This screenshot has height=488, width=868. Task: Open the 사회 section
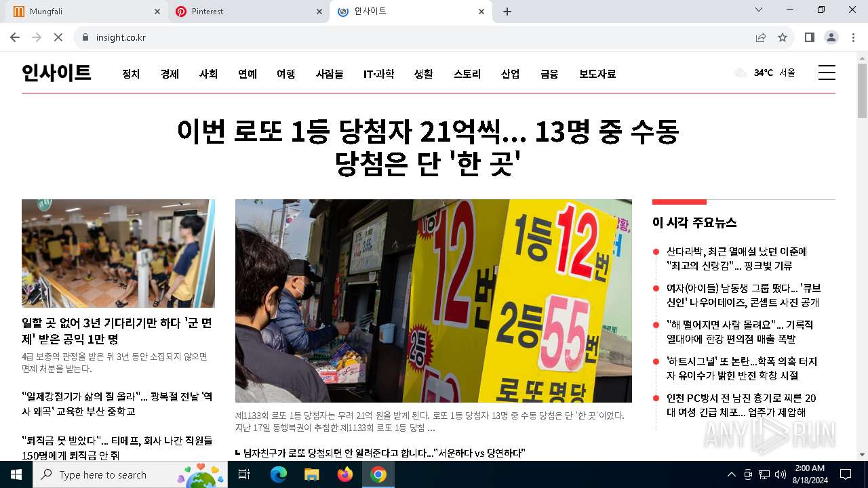click(208, 74)
